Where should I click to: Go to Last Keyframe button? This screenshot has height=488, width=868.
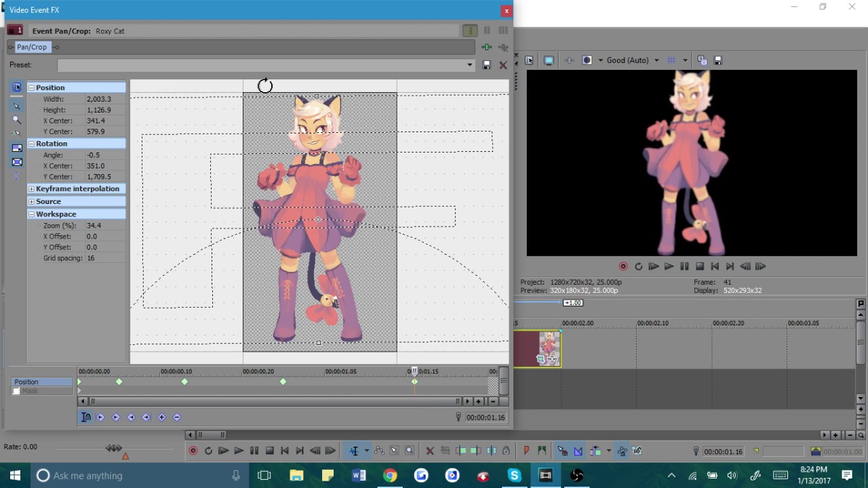(x=146, y=418)
